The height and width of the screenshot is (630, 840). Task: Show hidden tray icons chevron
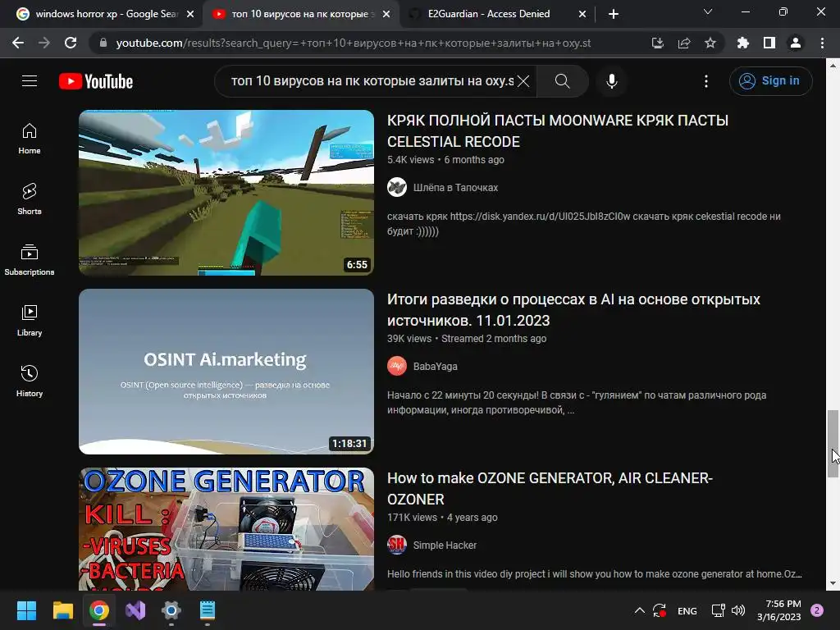(x=639, y=610)
